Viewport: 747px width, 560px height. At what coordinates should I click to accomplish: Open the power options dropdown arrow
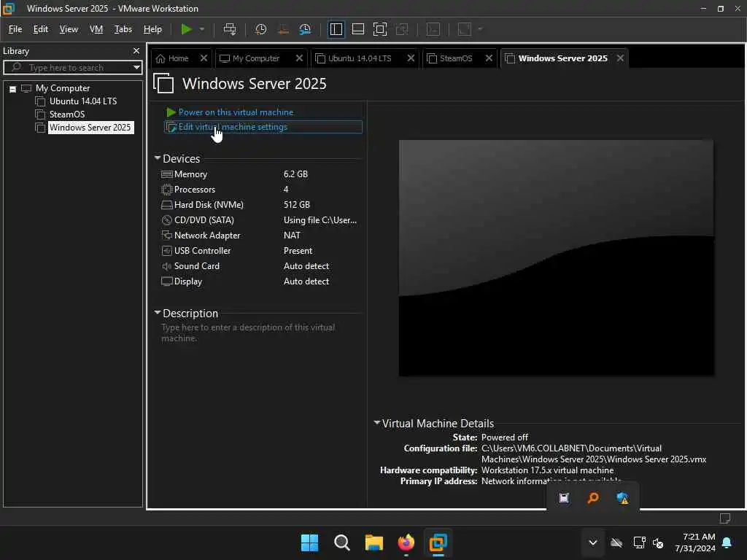point(202,29)
